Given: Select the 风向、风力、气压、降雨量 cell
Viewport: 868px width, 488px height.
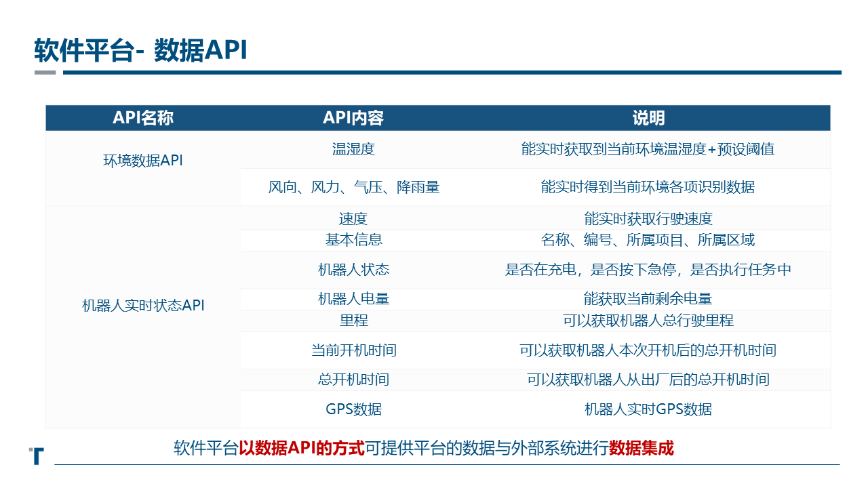Looking at the screenshot, I should tap(353, 187).
